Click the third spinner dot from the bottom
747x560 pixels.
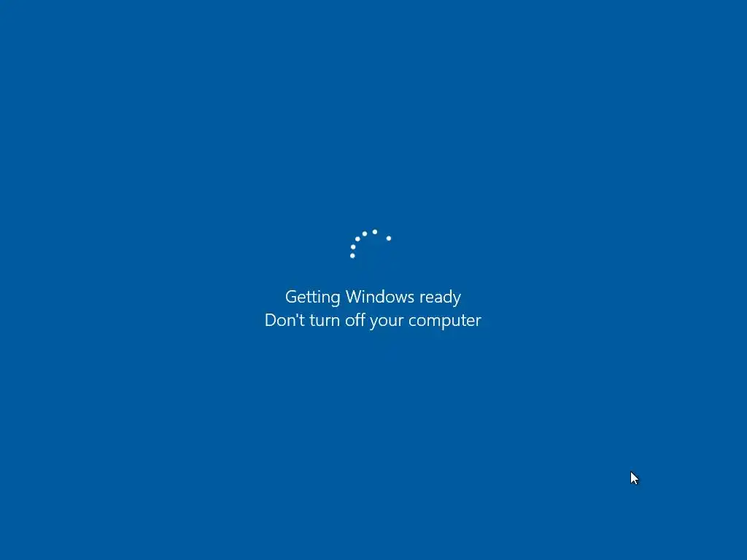[357, 239]
